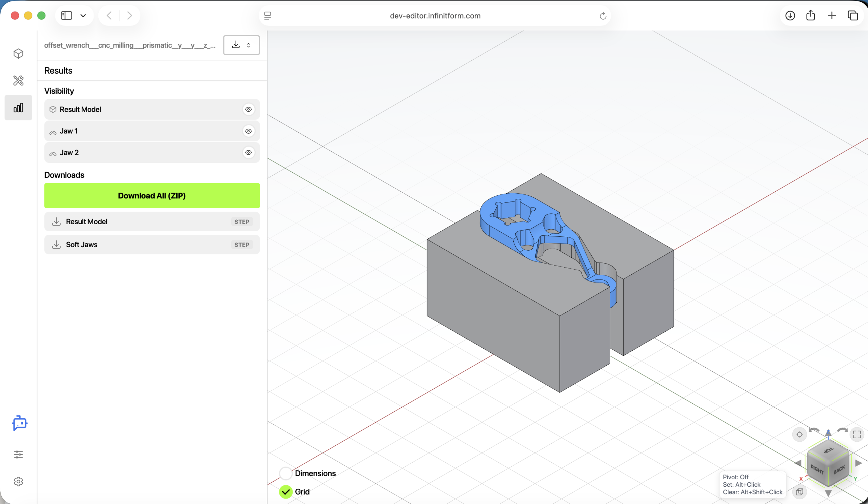
Task: Open Safari downloads toolbar icon
Action: pyautogui.click(x=790, y=16)
